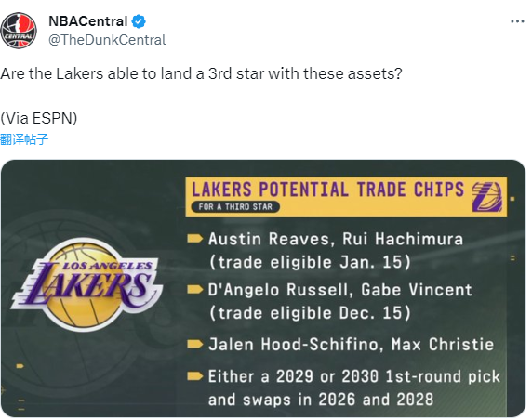Click the NBACentral display name

(x=87, y=21)
